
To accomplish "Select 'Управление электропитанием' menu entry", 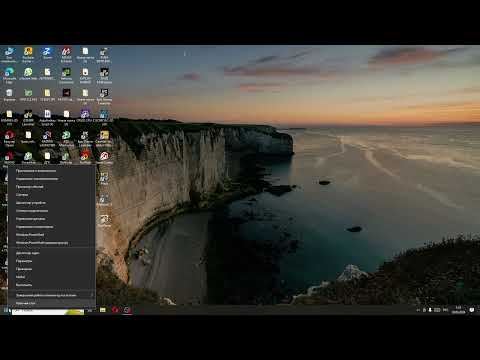I will [52, 179].
